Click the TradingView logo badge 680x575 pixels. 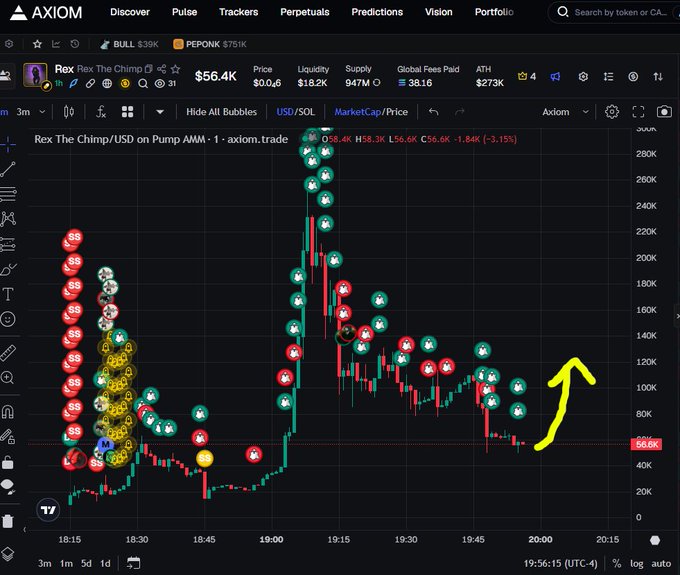click(x=48, y=510)
